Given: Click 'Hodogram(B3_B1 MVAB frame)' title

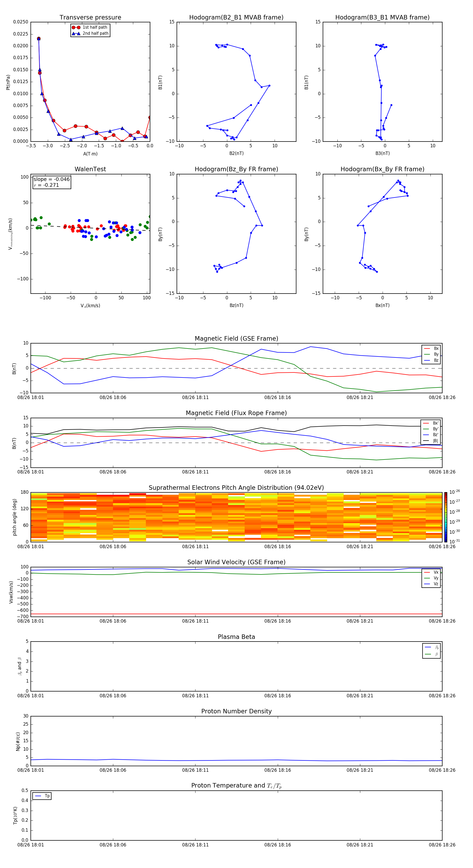Looking at the screenshot, I should coord(382,18).
